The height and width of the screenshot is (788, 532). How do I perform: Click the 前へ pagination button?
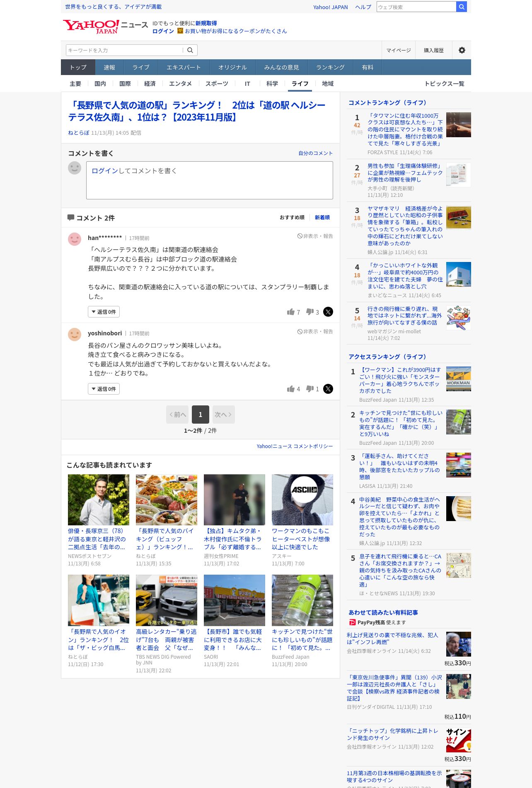click(177, 415)
